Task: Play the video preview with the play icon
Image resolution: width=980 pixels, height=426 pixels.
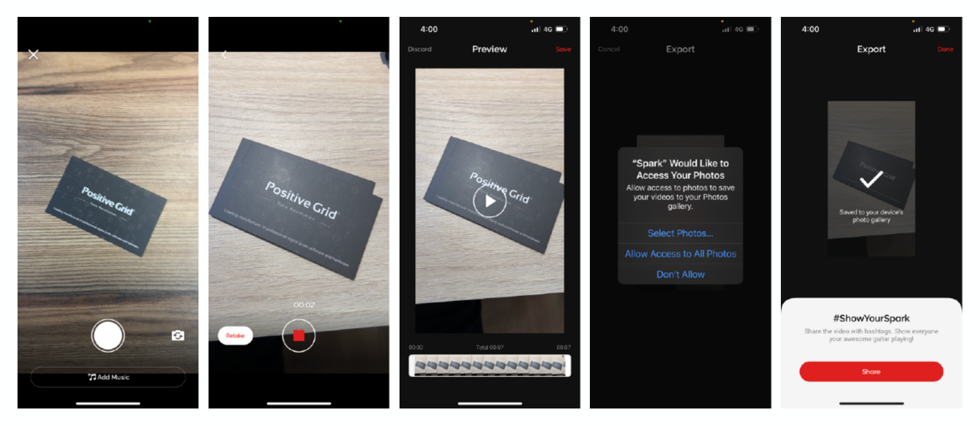Action: [x=490, y=201]
